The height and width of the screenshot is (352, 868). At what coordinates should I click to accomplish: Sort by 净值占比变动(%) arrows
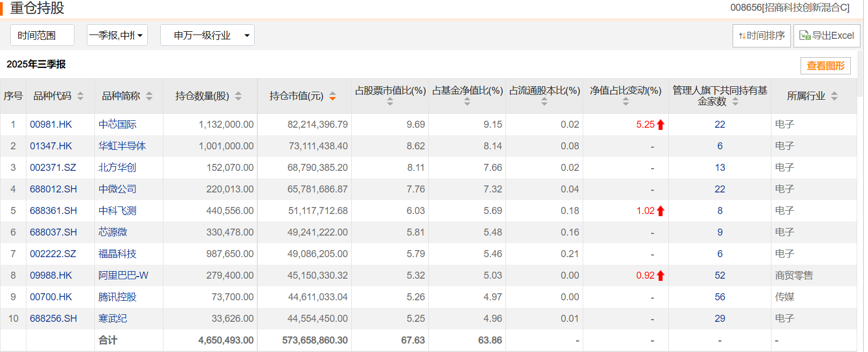(x=626, y=101)
